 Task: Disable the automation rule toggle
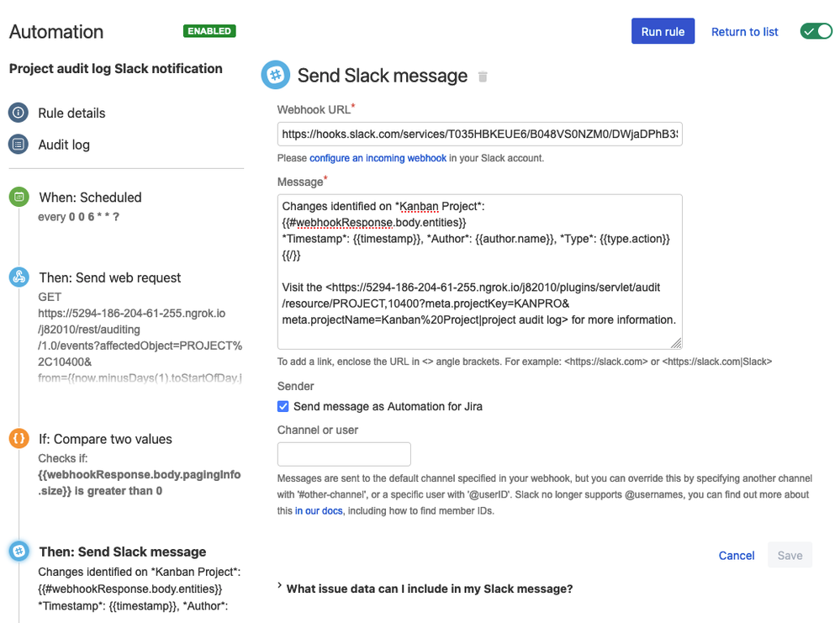point(815,30)
